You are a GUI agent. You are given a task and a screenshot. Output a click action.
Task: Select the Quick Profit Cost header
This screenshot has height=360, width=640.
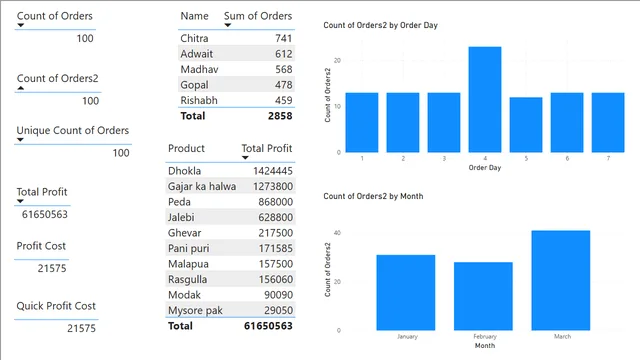(56, 306)
